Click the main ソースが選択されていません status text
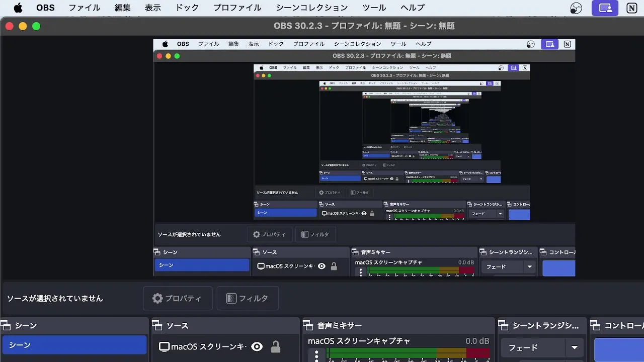 [55, 298]
